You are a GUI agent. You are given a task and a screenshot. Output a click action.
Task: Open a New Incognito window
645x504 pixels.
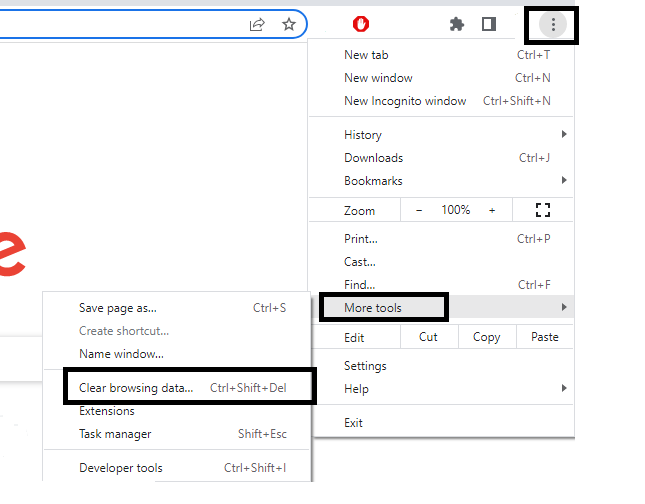click(441, 101)
